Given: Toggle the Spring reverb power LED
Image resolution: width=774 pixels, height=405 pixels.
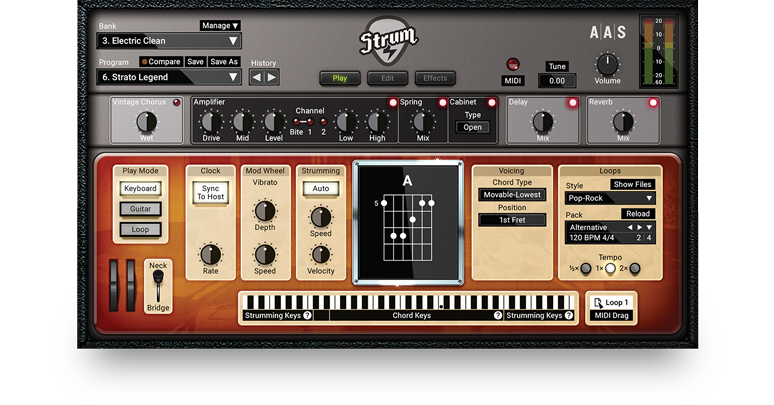Looking at the screenshot, I should coord(442,102).
